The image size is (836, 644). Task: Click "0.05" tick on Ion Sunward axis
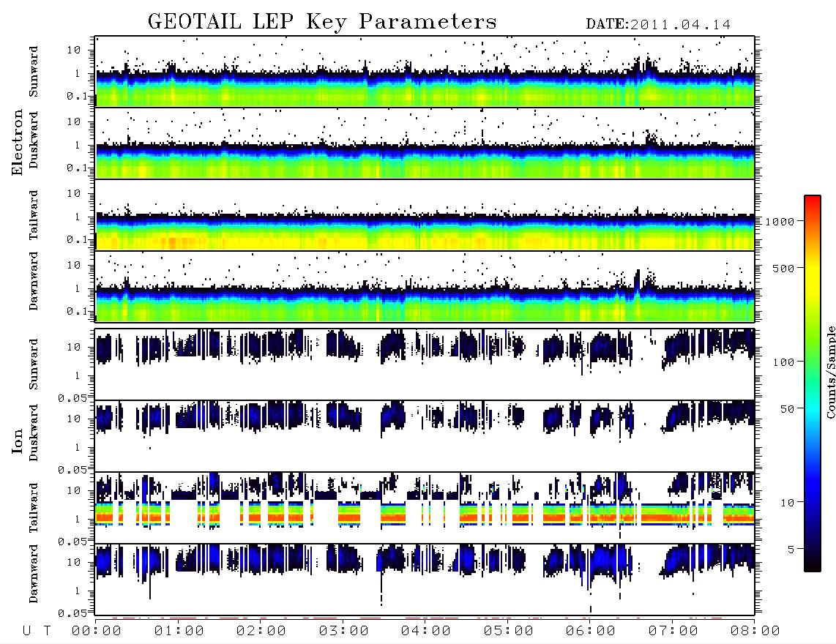72,397
